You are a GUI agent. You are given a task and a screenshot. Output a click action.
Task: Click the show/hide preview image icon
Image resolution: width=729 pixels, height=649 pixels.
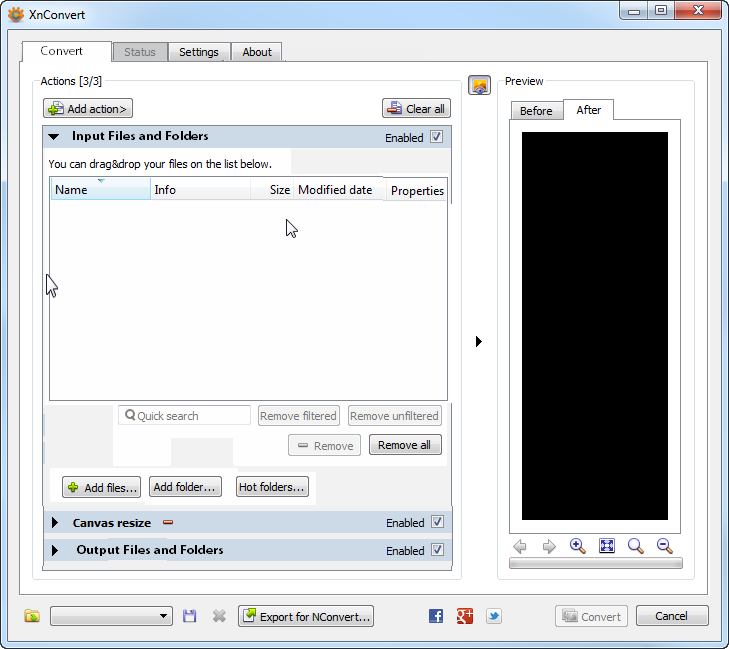[x=479, y=85]
